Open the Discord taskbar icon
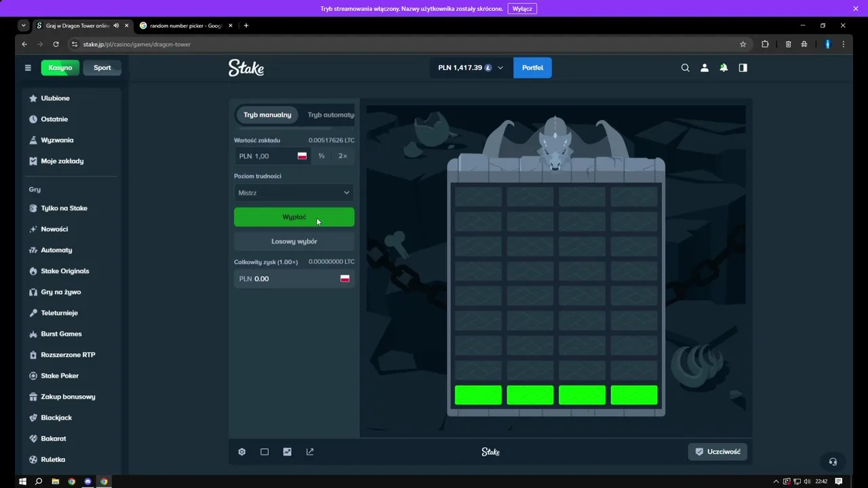The height and width of the screenshot is (488, 868). click(88, 481)
